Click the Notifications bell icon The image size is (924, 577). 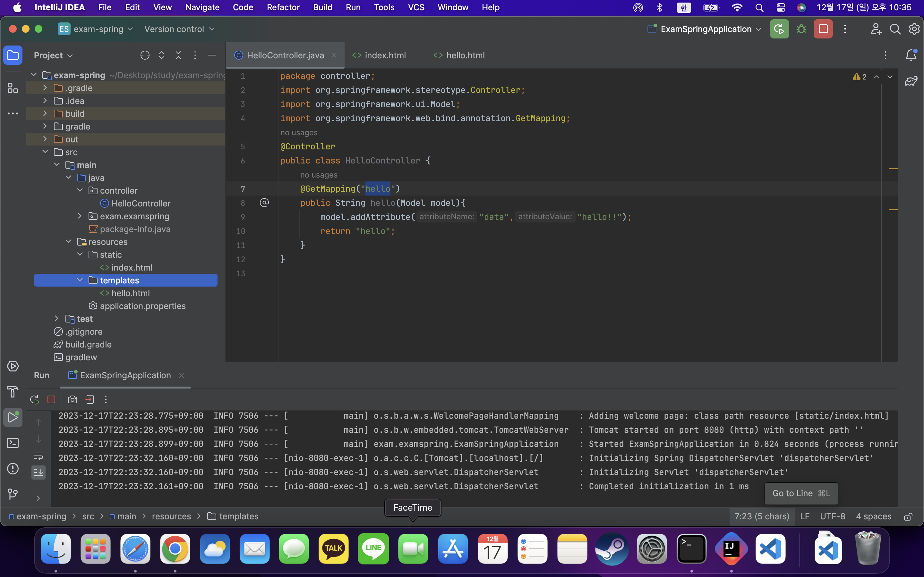911,55
